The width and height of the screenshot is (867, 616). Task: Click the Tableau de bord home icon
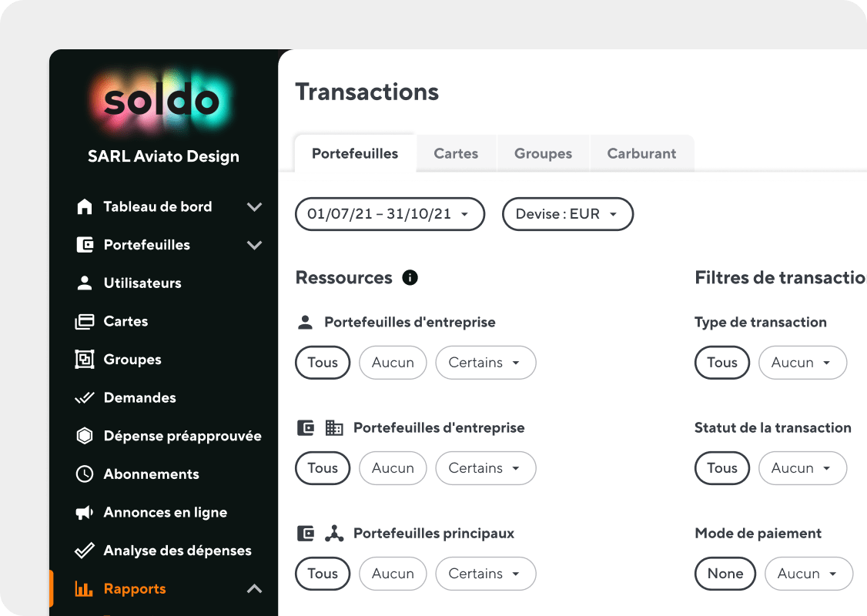(x=85, y=207)
